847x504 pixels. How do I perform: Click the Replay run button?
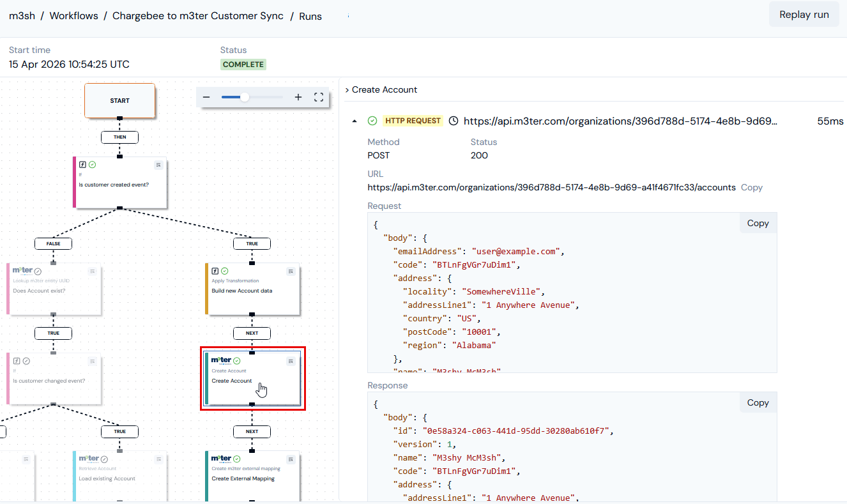pyautogui.click(x=804, y=15)
